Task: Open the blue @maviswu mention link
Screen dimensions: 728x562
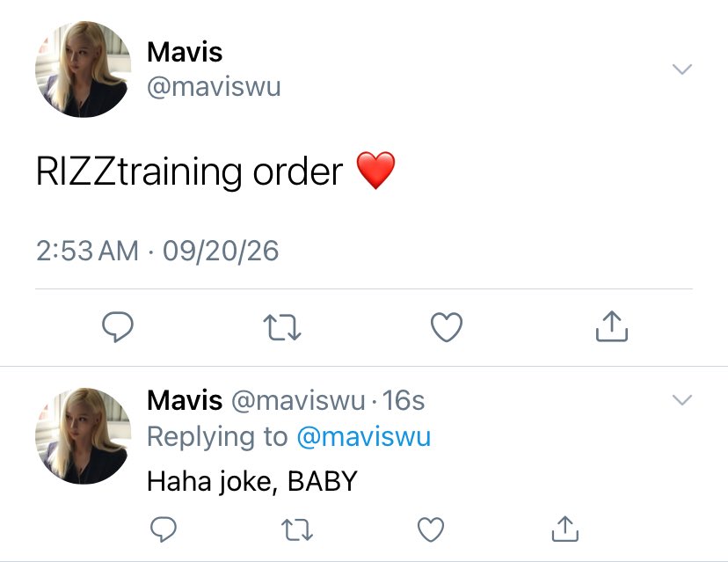Action: [363, 436]
